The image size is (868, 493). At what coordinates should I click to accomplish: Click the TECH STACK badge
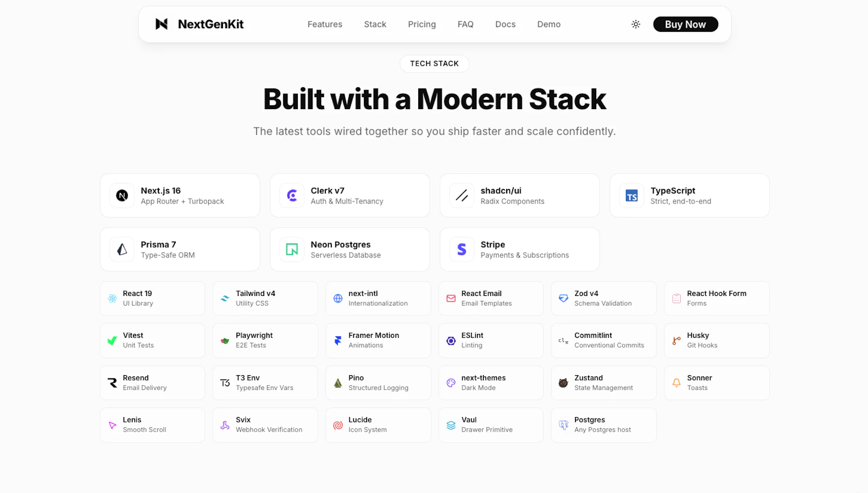coord(435,64)
